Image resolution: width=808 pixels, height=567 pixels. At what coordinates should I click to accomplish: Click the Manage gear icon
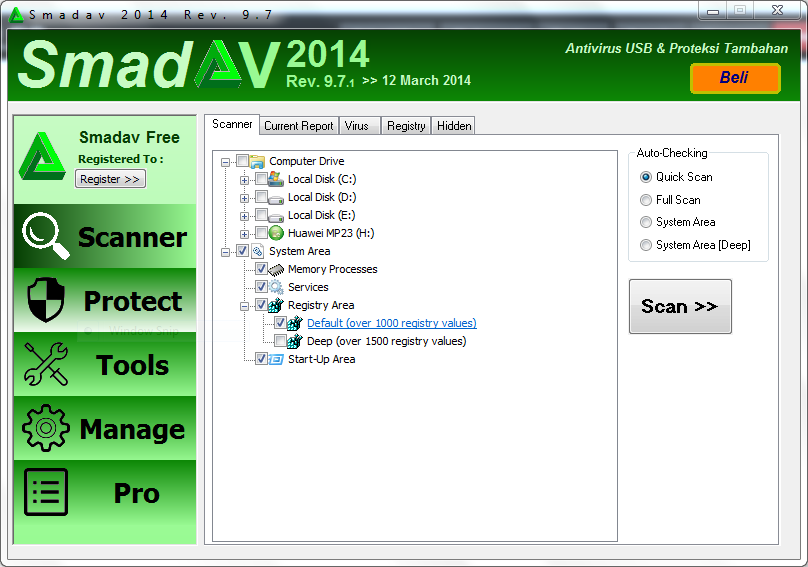pyautogui.click(x=46, y=428)
